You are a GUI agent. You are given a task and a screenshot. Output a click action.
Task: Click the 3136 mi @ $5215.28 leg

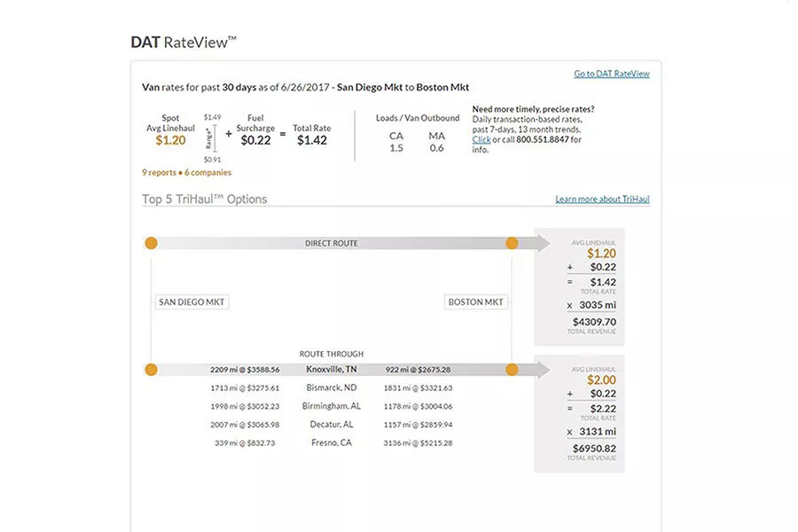(x=418, y=443)
